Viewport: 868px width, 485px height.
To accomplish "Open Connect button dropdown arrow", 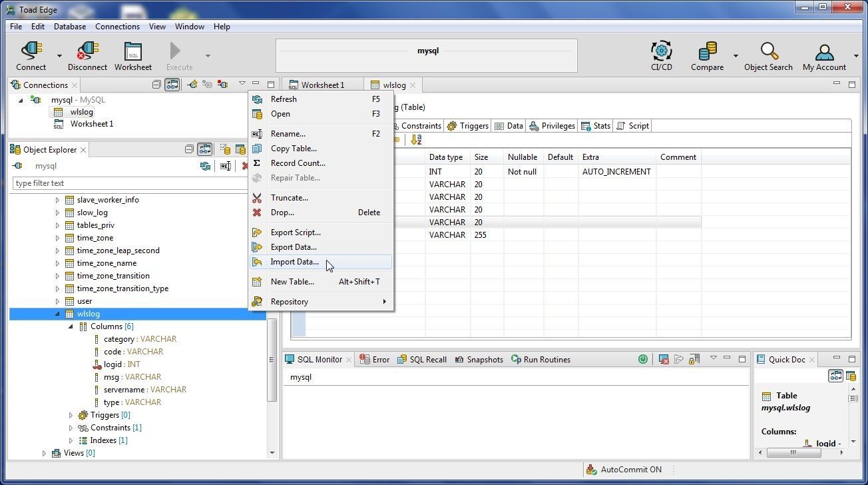I will tap(59, 56).
